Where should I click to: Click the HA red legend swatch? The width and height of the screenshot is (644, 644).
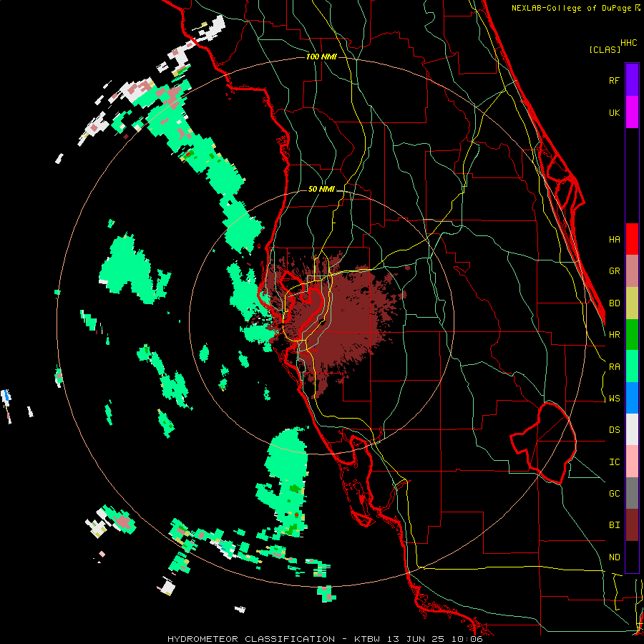pos(632,239)
